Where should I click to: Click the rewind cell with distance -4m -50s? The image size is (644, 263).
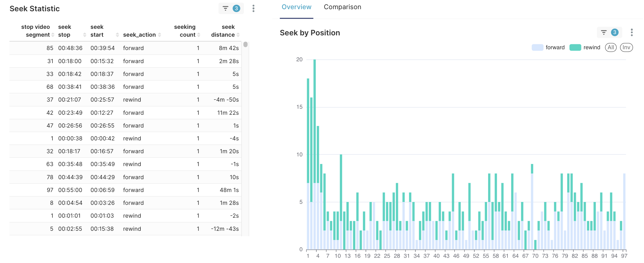point(132,100)
